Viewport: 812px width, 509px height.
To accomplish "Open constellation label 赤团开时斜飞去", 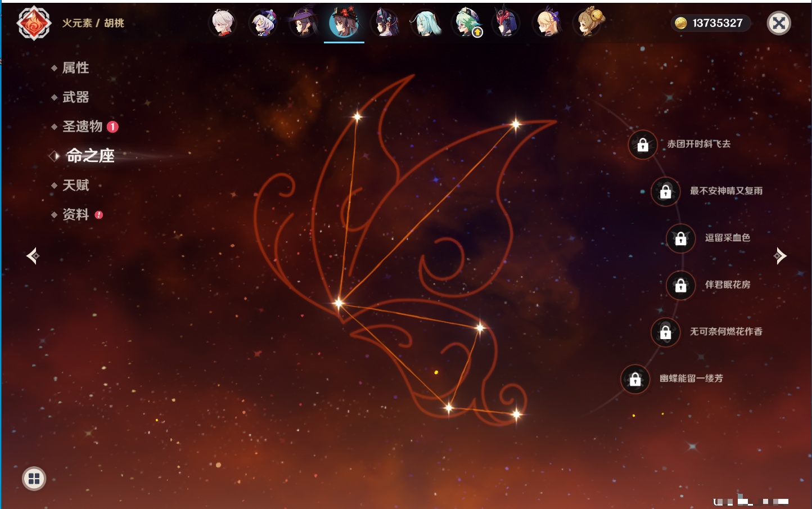I will click(x=699, y=144).
